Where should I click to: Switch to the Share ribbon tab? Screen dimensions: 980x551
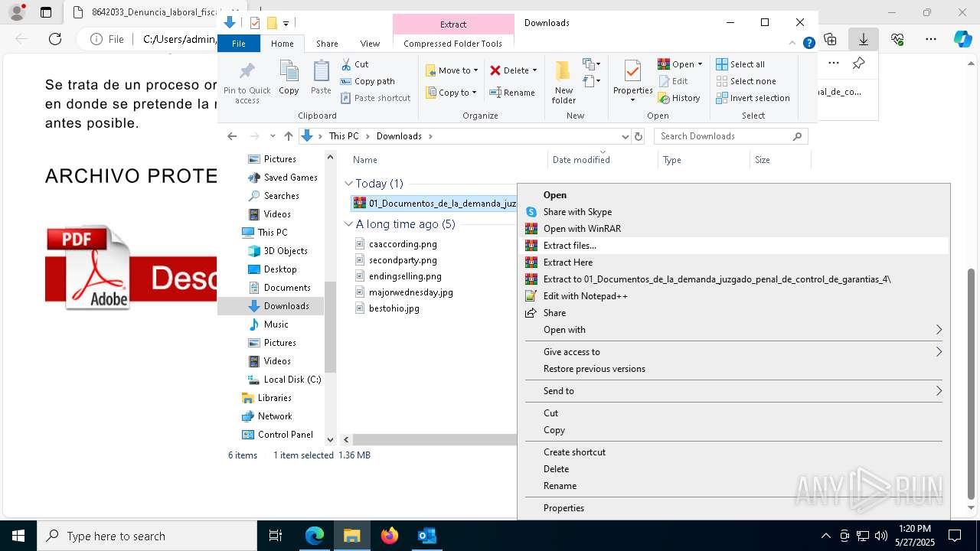click(327, 44)
